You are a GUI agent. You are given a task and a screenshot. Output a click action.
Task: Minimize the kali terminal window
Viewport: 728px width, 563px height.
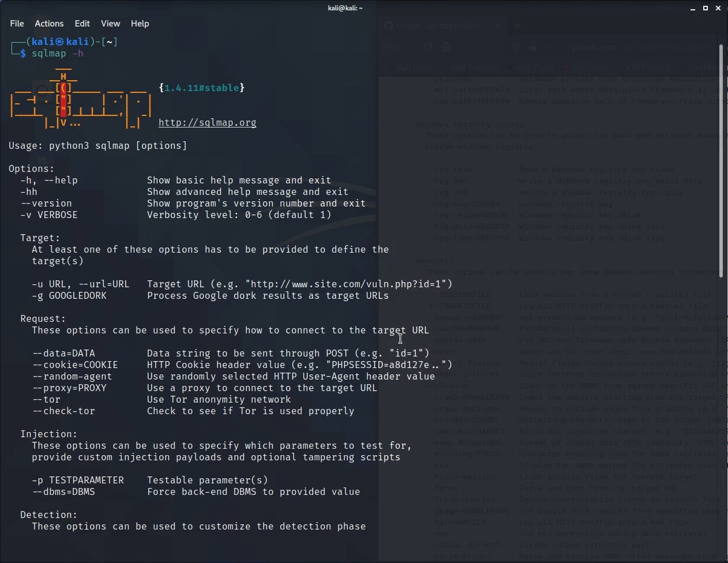click(693, 8)
